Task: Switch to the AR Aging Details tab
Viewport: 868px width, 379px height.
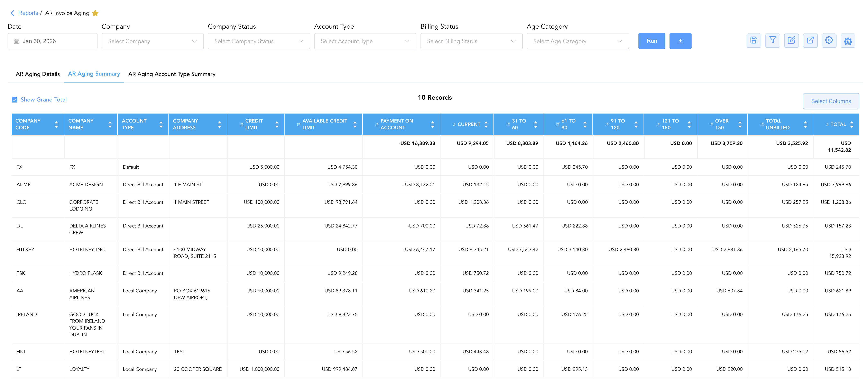Action: tap(38, 74)
